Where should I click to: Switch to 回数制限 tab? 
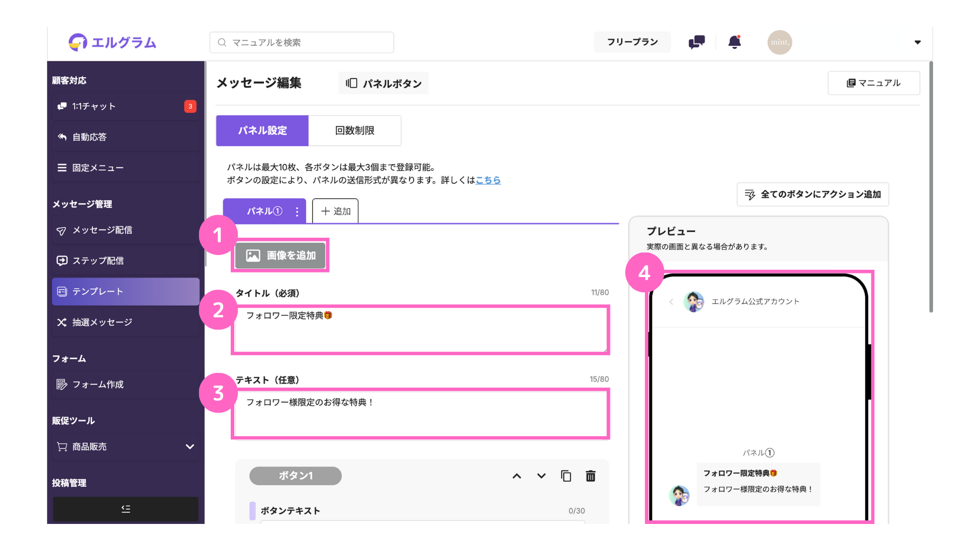click(x=355, y=131)
